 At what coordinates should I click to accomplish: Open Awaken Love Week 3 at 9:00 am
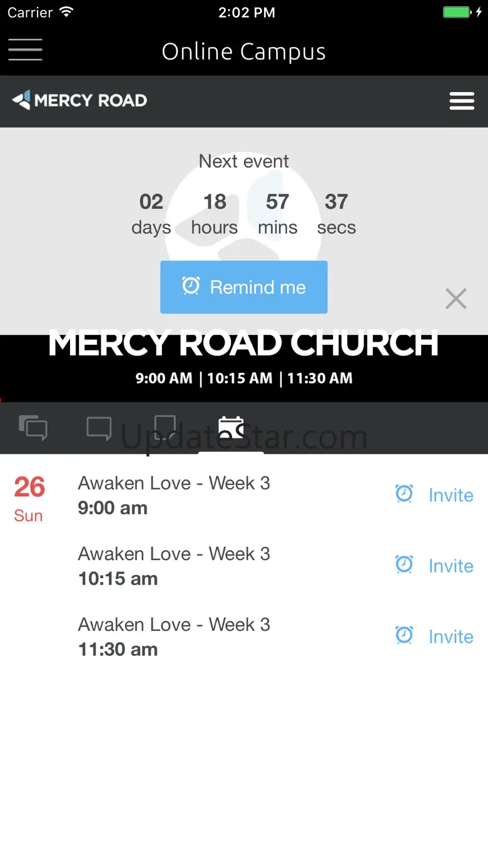pos(174,494)
